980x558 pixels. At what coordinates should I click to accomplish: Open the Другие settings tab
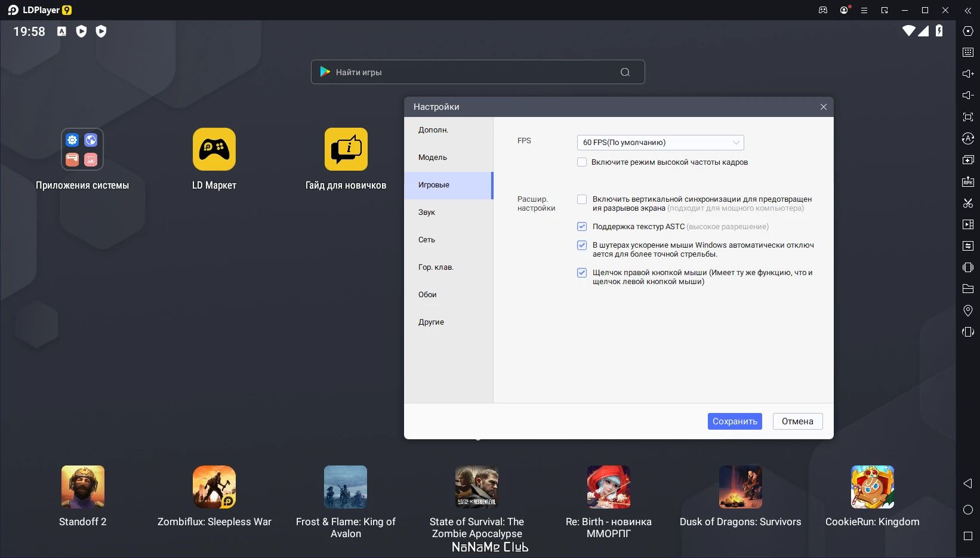coord(449,322)
